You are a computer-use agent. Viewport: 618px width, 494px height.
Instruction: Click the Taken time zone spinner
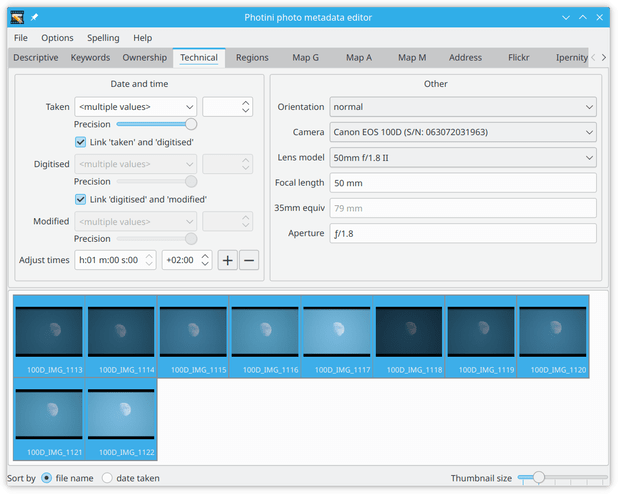tap(227, 107)
